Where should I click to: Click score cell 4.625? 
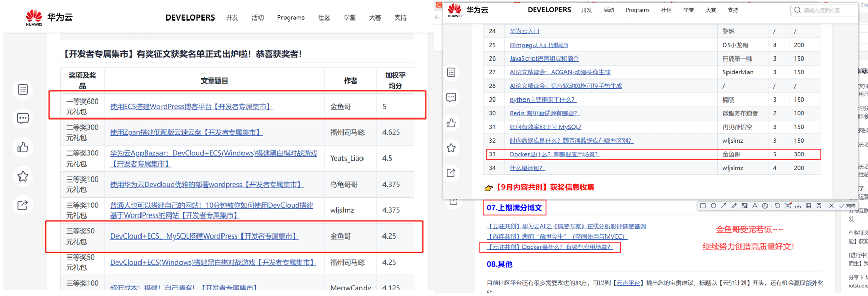click(391, 132)
